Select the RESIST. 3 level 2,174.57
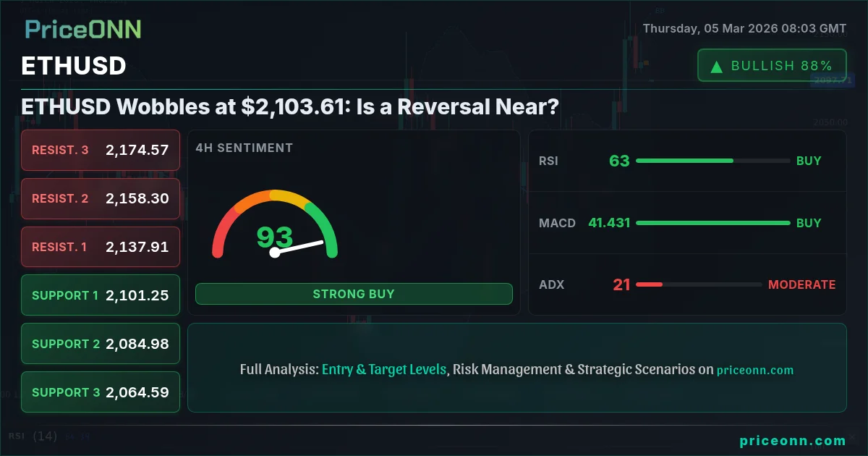This screenshot has width=868, height=456. 101,150
